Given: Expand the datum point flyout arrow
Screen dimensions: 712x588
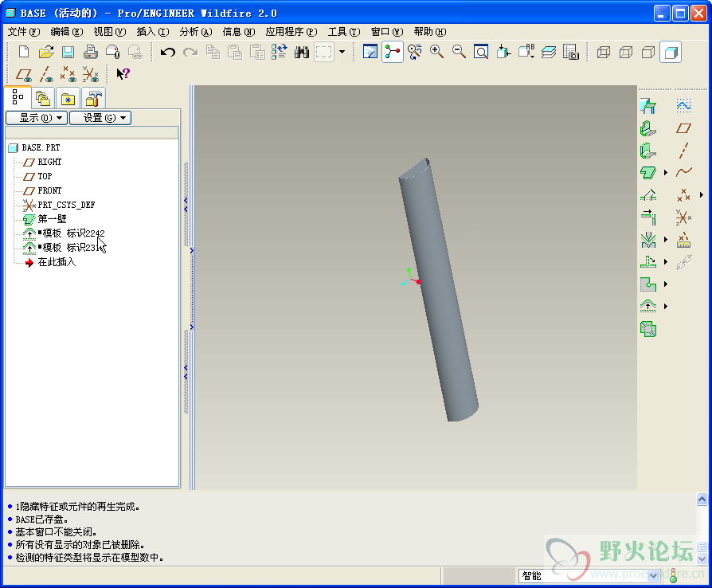Looking at the screenshot, I should (702, 195).
